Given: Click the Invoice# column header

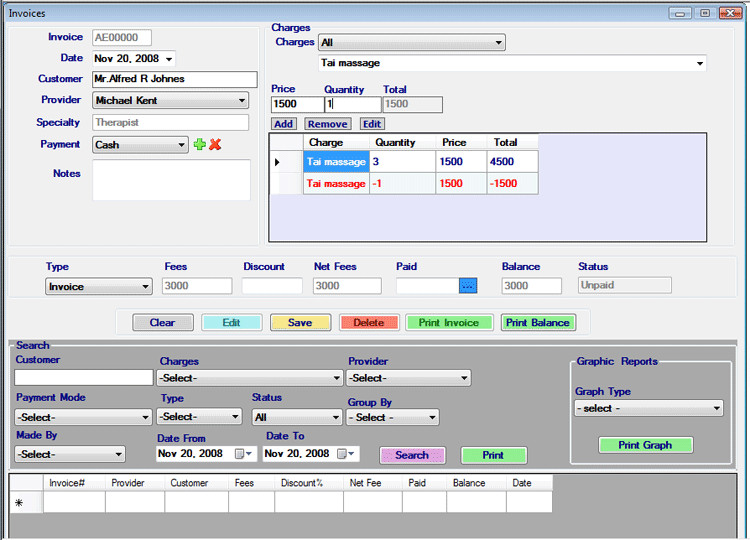Looking at the screenshot, I should point(74,483).
